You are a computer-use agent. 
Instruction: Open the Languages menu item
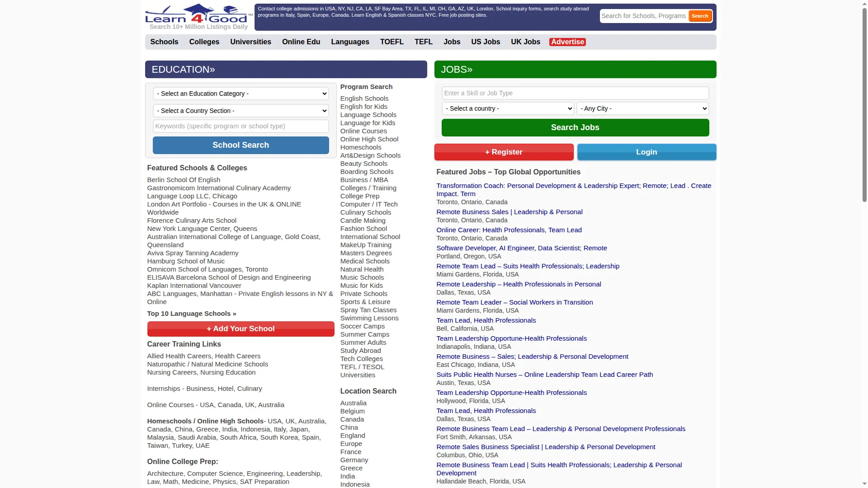pos(350,42)
